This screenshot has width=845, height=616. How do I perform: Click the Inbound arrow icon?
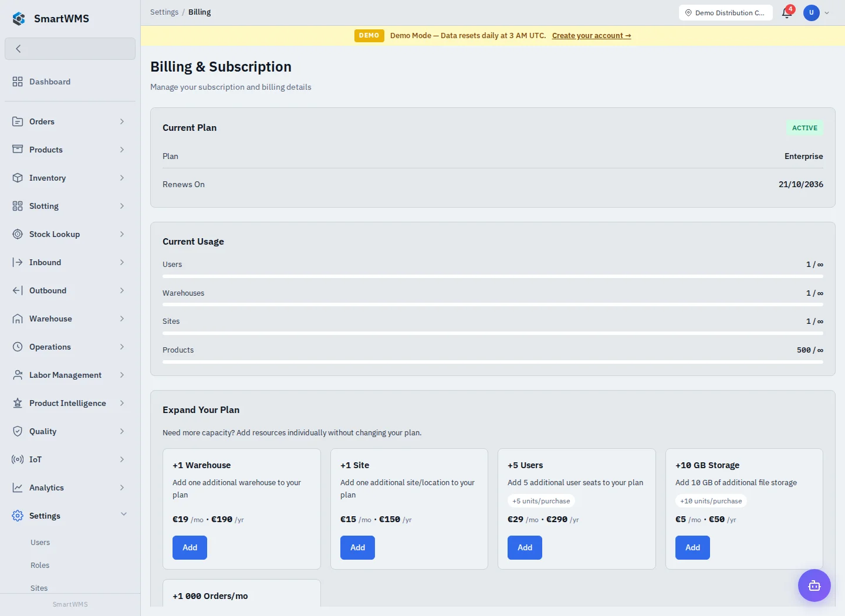(x=18, y=262)
